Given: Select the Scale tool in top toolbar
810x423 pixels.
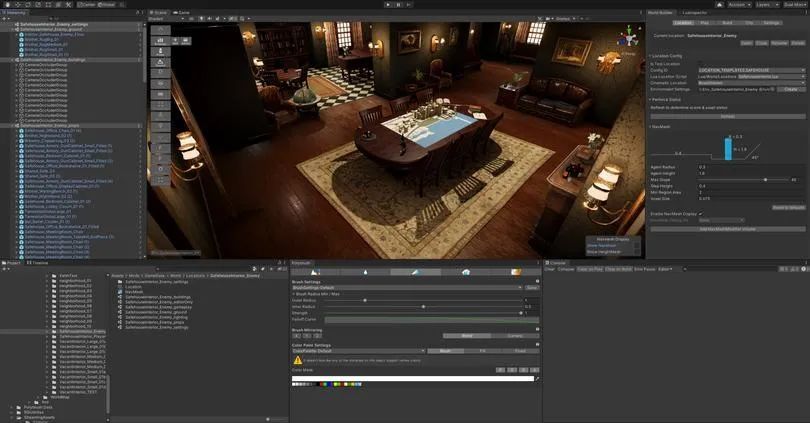Looking at the screenshot, I should click(x=38, y=5).
